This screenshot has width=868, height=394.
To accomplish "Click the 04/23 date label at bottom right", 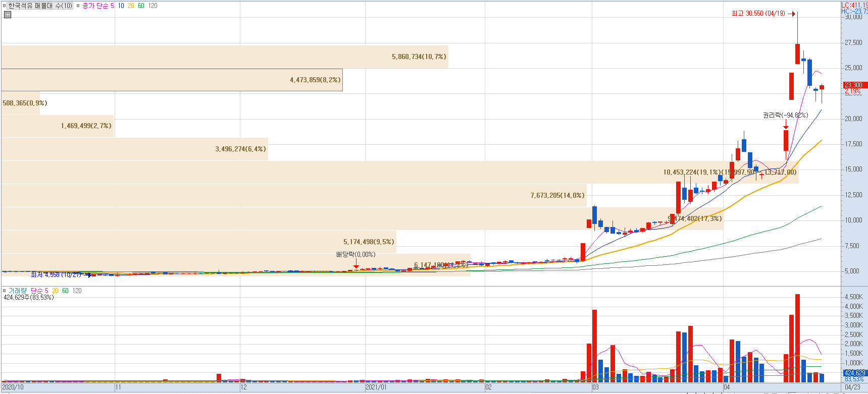I will [852, 387].
